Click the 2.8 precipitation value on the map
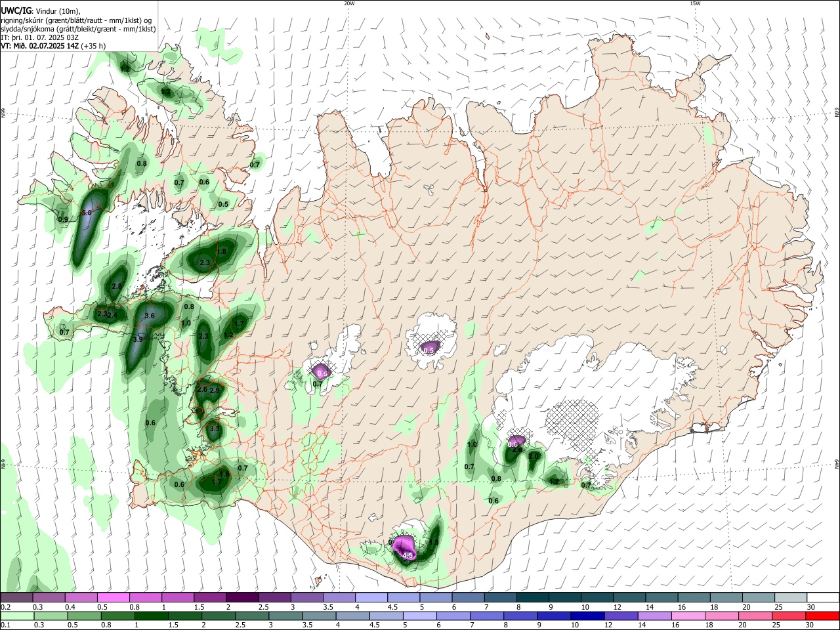This screenshot has width=840, height=630. (x=117, y=287)
